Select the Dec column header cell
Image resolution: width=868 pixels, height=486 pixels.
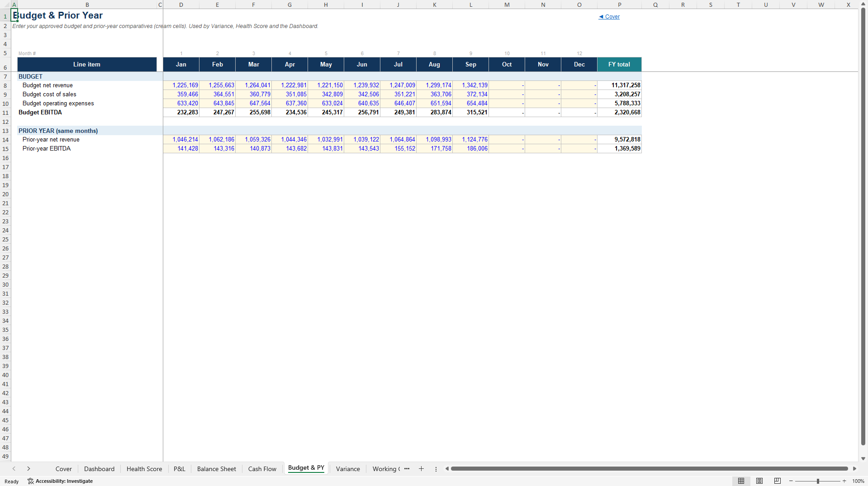pos(579,64)
